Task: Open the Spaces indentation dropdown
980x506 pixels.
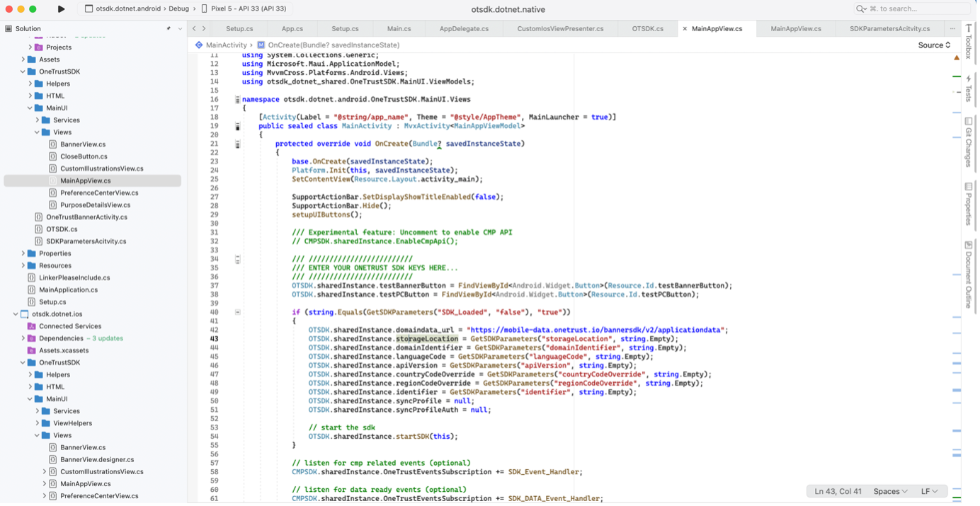Action: [890, 491]
